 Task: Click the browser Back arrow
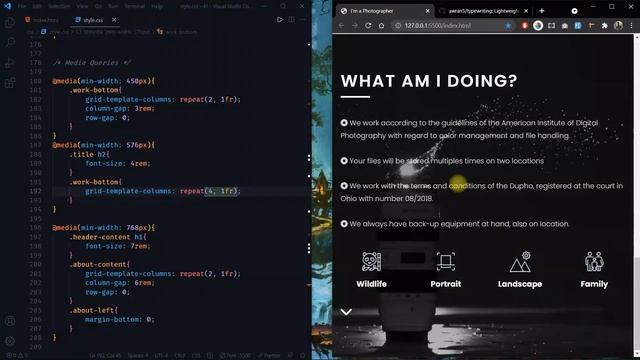pos(341,25)
